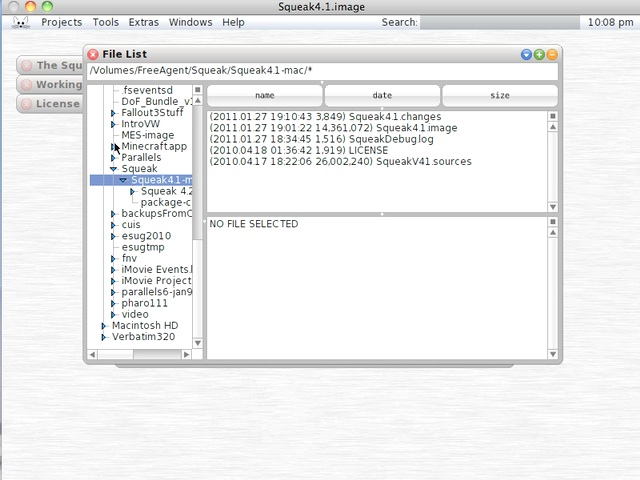The height and width of the screenshot is (480, 640).
Task: Close the collapsed Working window
Action: tap(27, 84)
